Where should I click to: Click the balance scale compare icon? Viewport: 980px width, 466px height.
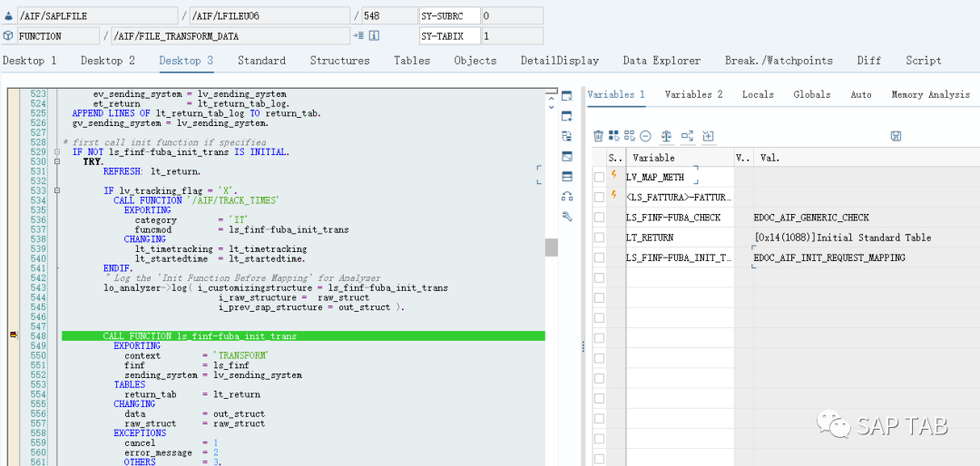tap(667, 136)
